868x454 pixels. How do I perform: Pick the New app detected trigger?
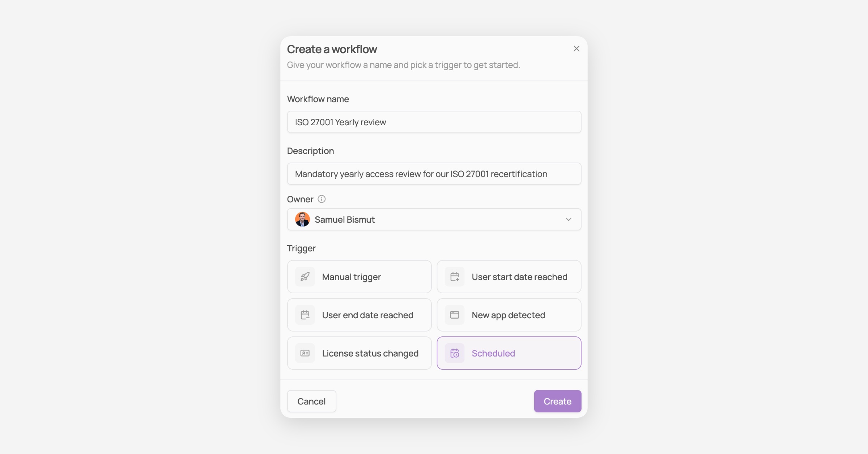tap(509, 315)
